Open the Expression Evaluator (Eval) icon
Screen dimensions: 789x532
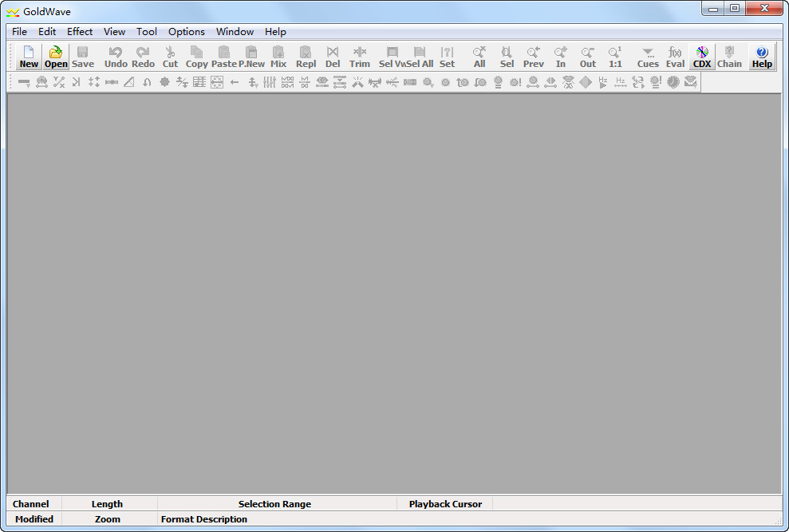coord(675,57)
